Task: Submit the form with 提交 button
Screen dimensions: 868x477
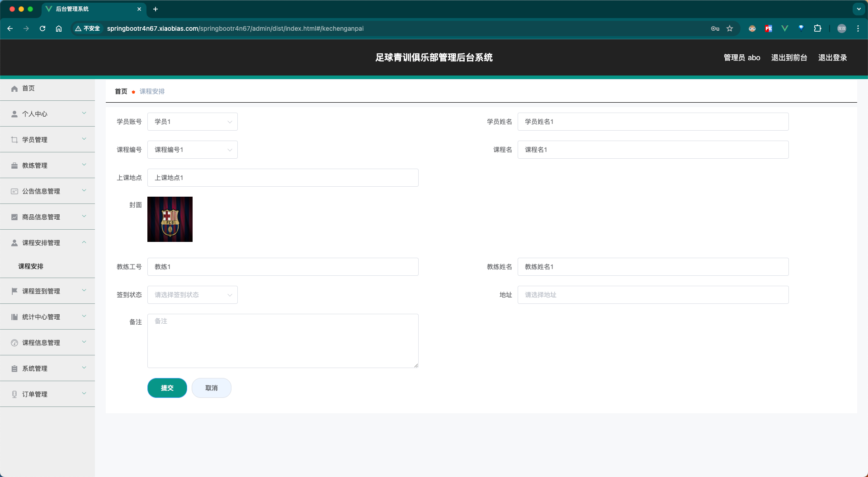Action: tap(167, 388)
